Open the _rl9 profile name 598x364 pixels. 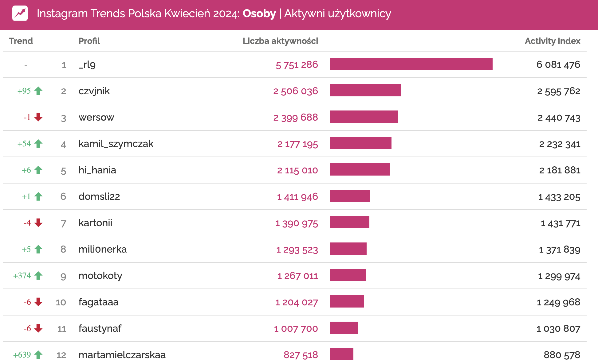[87, 64]
